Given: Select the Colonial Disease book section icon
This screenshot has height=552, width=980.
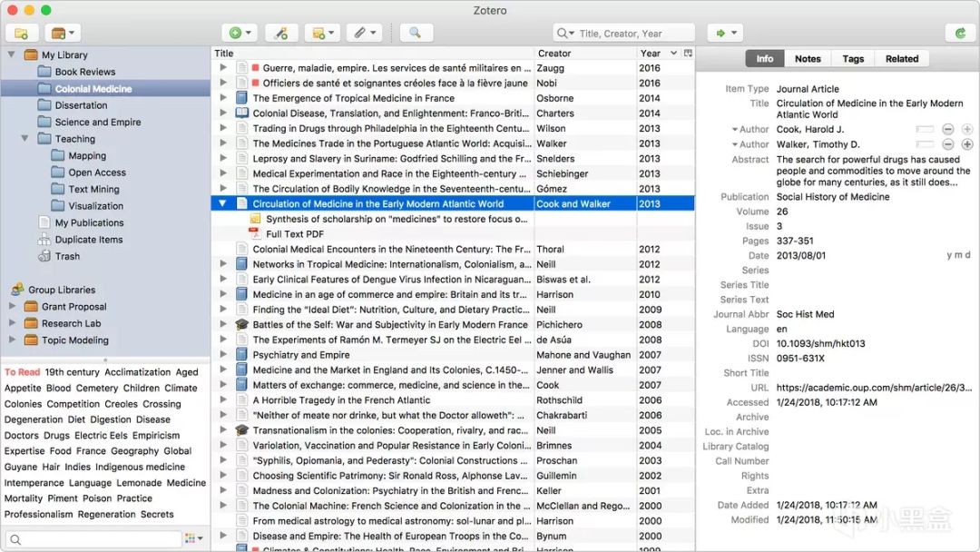Looking at the screenshot, I should 242,113.
